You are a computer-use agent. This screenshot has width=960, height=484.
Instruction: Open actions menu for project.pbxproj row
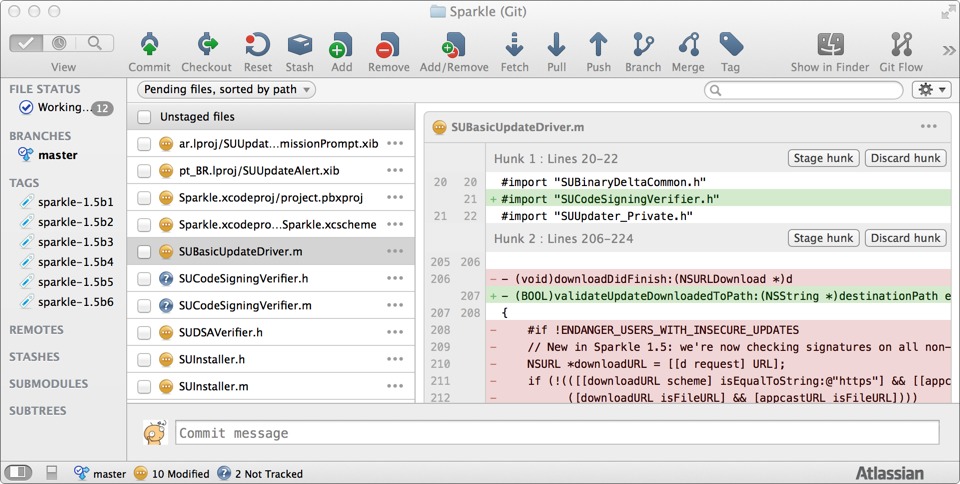(395, 198)
